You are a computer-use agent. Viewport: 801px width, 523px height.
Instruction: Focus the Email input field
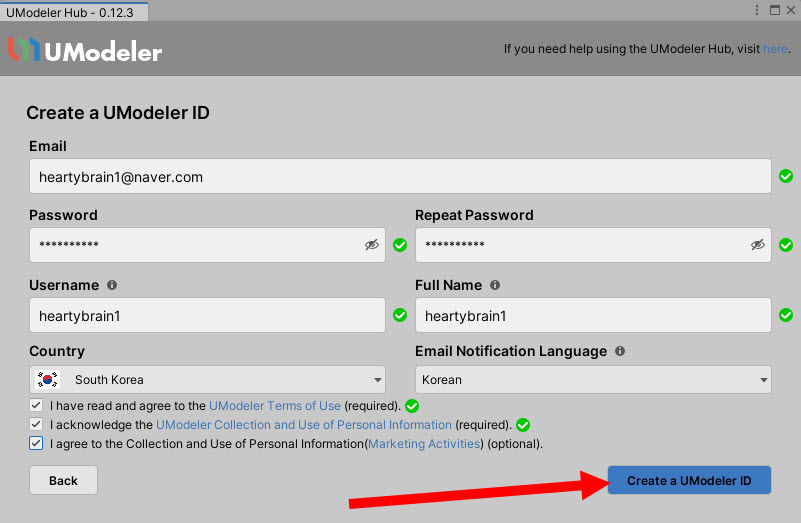tap(400, 176)
